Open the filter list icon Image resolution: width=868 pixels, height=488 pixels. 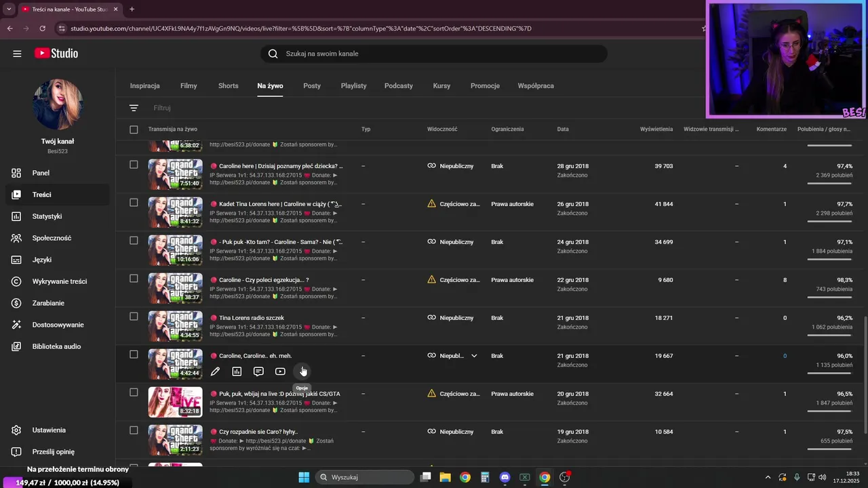134,108
